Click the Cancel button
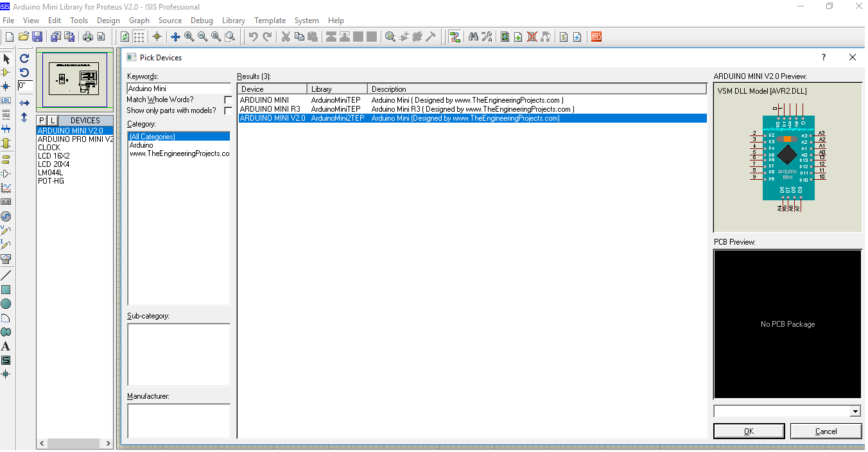The width and height of the screenshot is (868, 452). coord(826,431)
